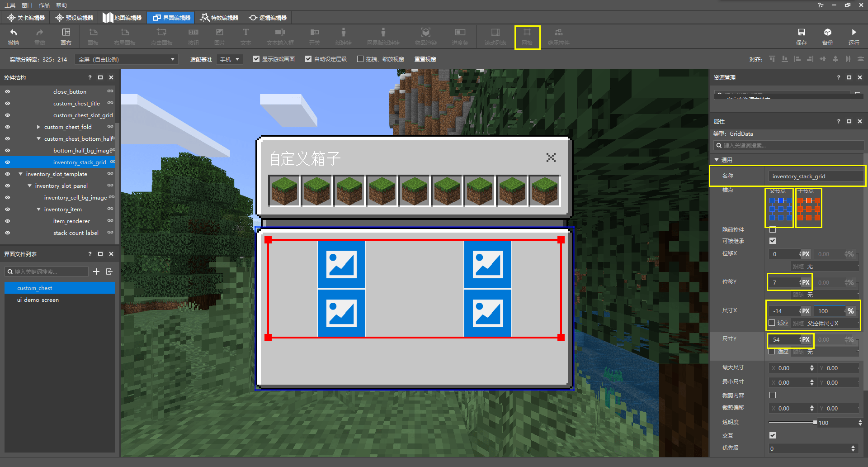Open the 工具 menu
Screen dimensions: 868x467
point(10,5)
